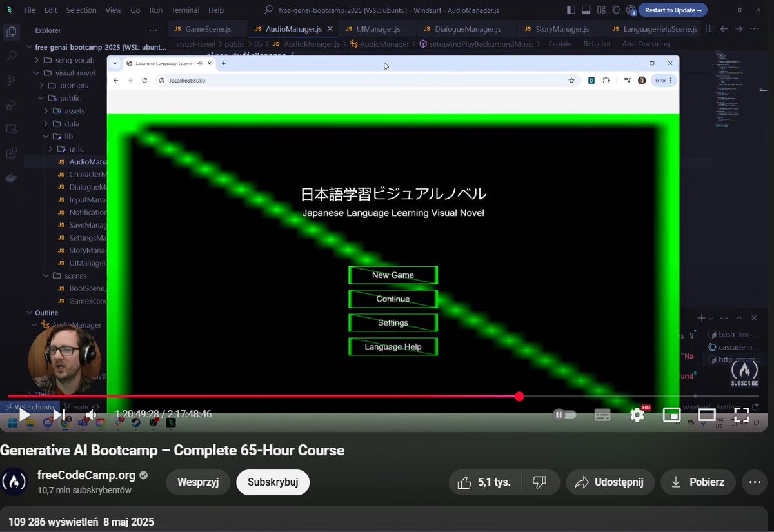Screen dimensions: 774x532
Task: Open YouTube player settings gear
Action: [x=637, y=415]
